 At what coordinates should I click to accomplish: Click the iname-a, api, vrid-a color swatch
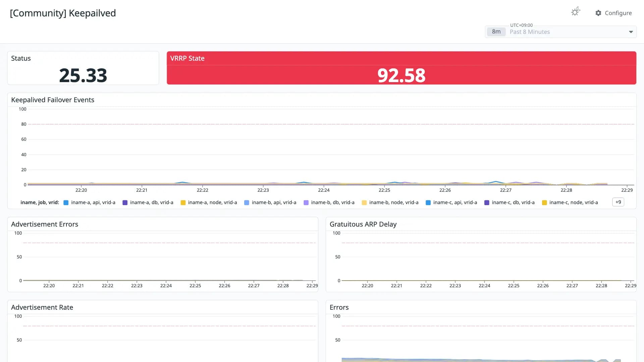click(66, 202)
